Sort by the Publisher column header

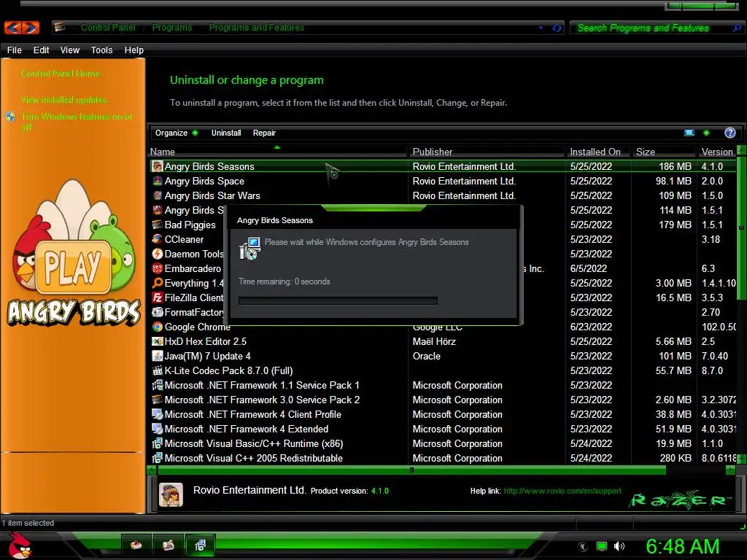coord(488,152)
